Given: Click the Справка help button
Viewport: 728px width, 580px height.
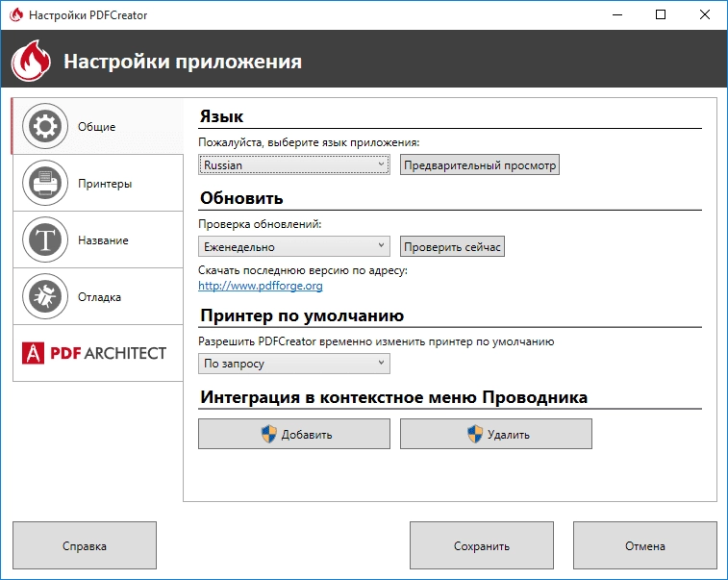Looking at the screenshot, I should coord(85,545).
